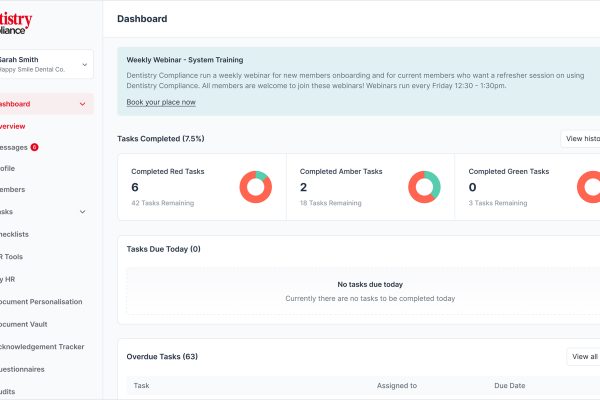
Task: Click the 'Assigned to' column header
Action: click(397, 385)
